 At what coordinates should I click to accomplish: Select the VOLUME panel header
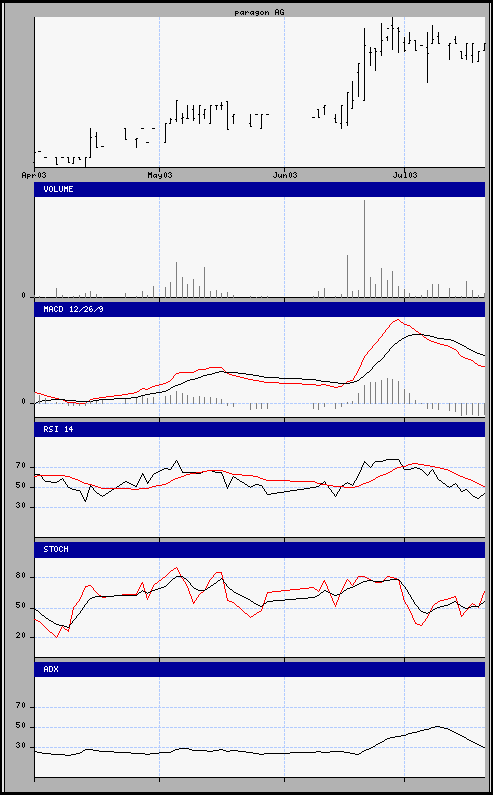(260, 189)
